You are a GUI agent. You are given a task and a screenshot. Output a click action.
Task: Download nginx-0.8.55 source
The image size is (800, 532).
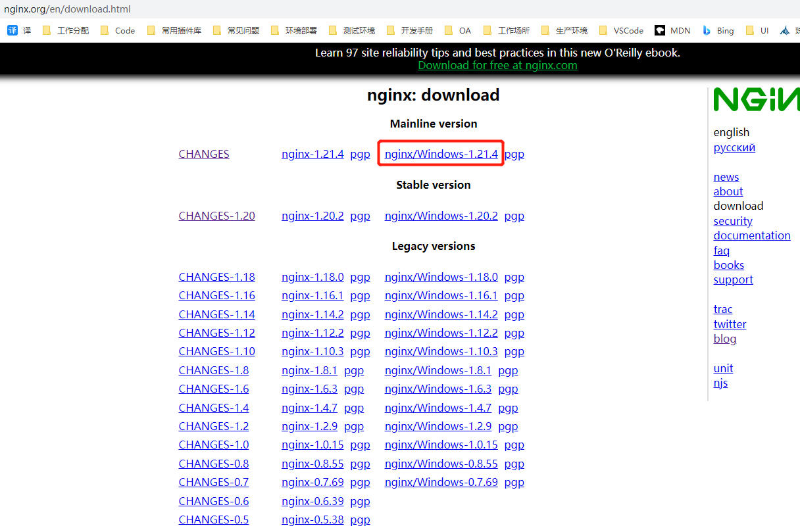(312, 464)
